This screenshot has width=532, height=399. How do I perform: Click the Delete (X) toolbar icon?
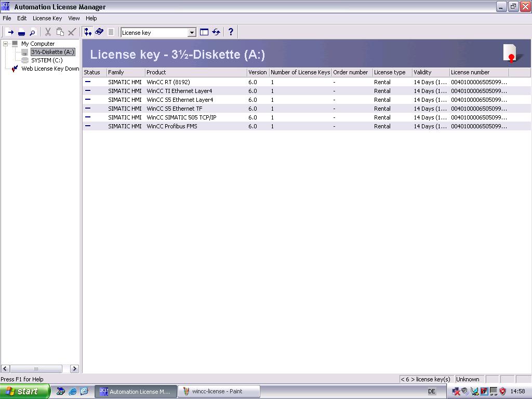click(x=72, y=32)
